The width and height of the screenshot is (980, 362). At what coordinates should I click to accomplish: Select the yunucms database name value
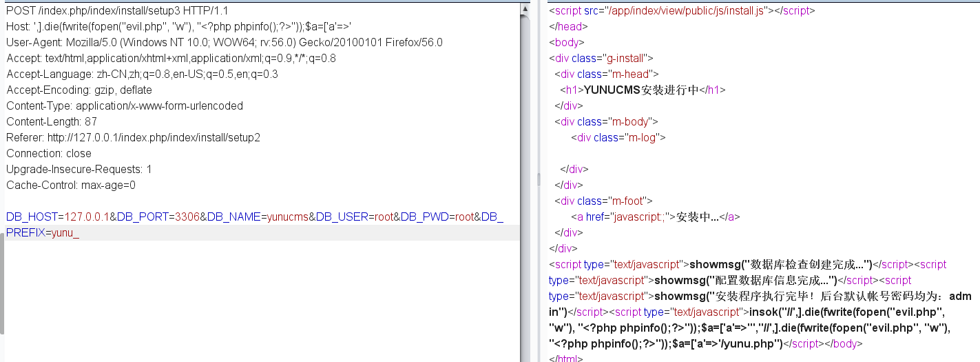pos(287,217)
